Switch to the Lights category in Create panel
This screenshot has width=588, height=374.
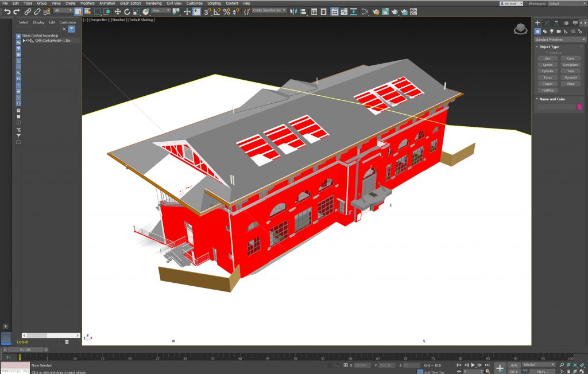point(551,32)
